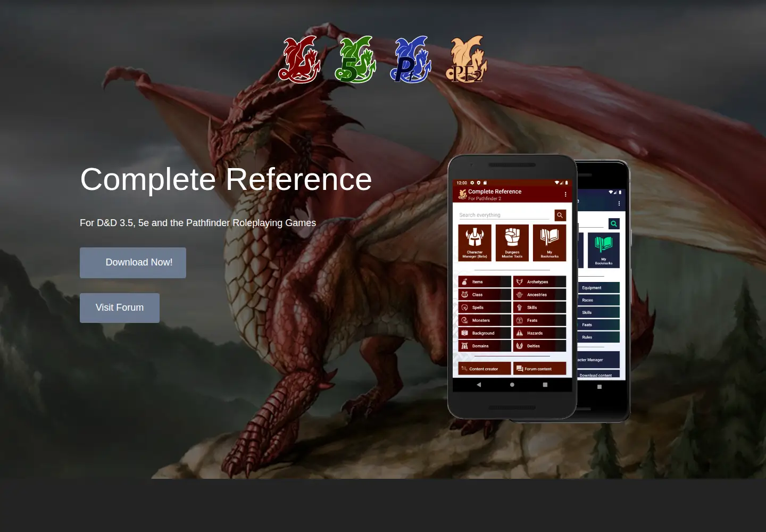This screenshot has width=766, height=532.
Task: Select Deities row in front phone
Action: click(x=539, y=346)
